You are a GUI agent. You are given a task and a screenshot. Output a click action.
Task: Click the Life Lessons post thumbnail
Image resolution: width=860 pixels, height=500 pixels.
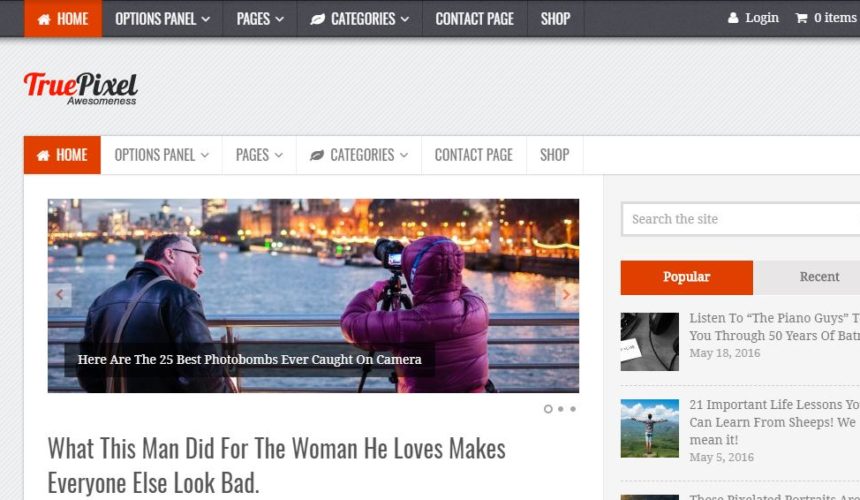[649, 428]
